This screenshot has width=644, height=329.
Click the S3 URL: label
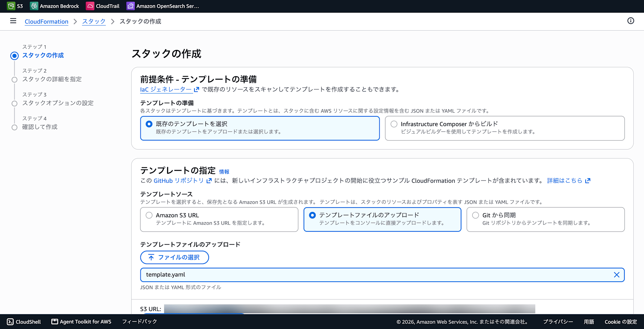151,309
